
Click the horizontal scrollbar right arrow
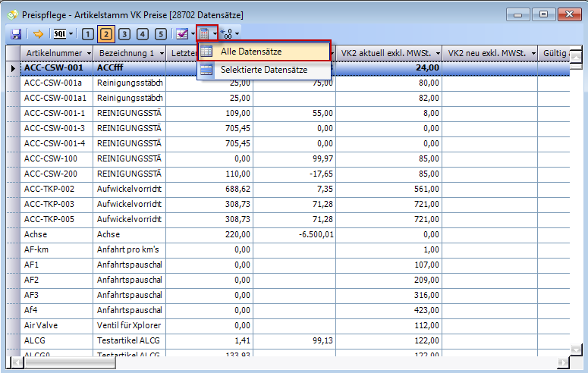(x=562, y=362)
